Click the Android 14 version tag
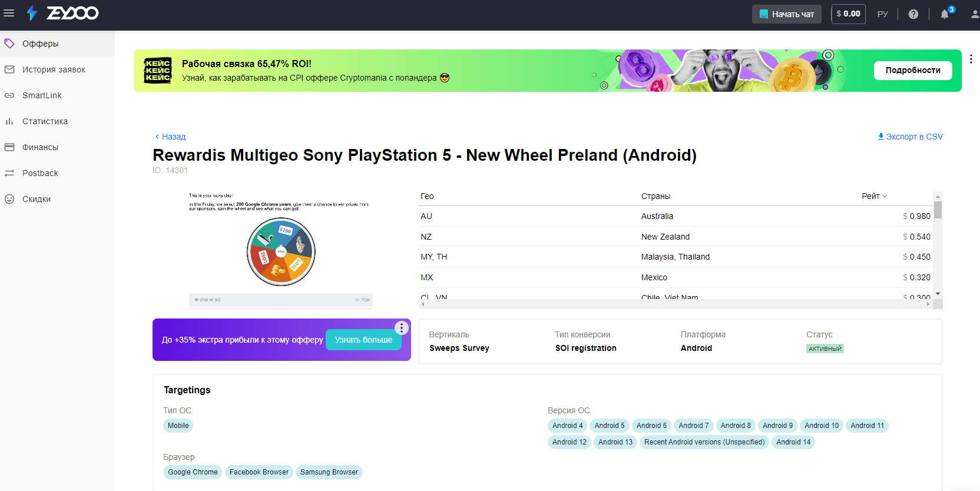 (x=793, y=442)
